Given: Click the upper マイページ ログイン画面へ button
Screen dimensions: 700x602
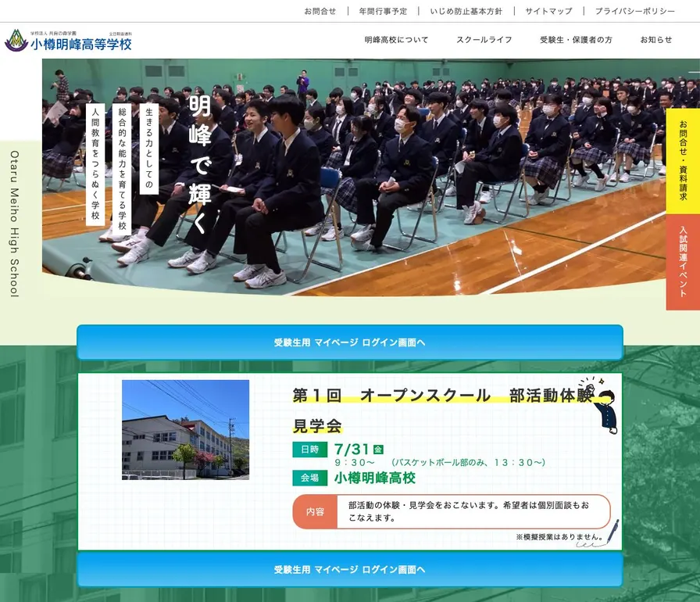Looking at the screenshot, I should click(x=349, y=342).
